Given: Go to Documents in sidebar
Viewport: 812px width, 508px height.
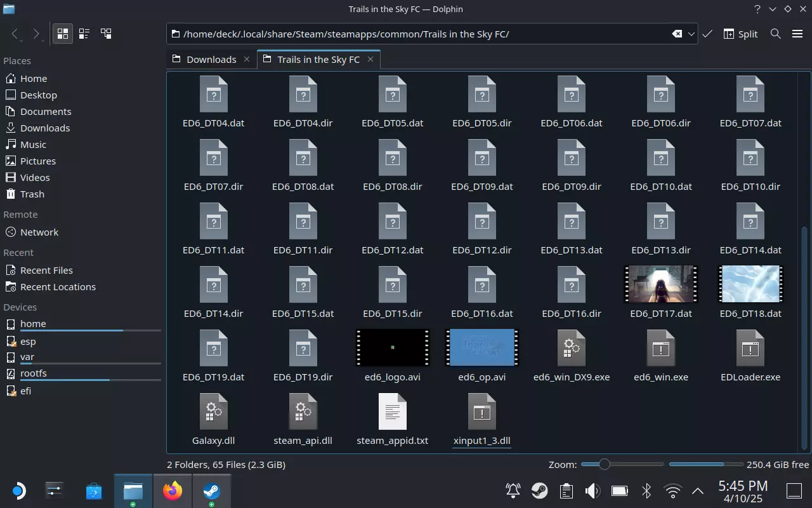Looking at the screenshot, I should click(46, 111).
